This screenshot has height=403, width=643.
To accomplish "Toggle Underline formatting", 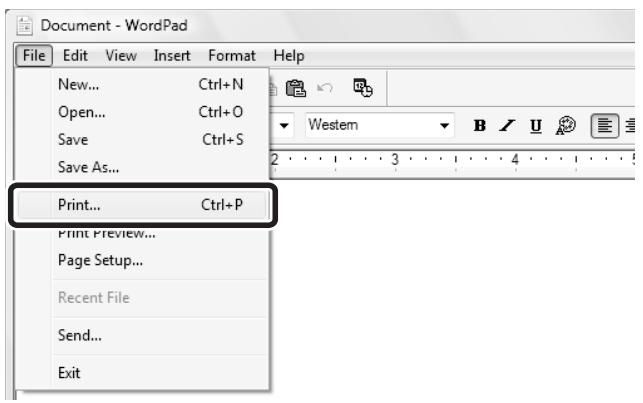I will coord(536,125).
